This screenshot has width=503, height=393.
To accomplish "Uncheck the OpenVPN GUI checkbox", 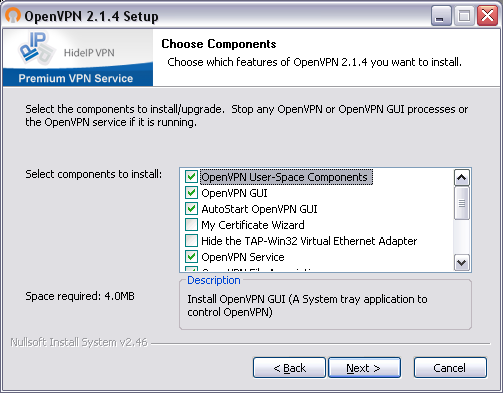I will pos(191,193).
